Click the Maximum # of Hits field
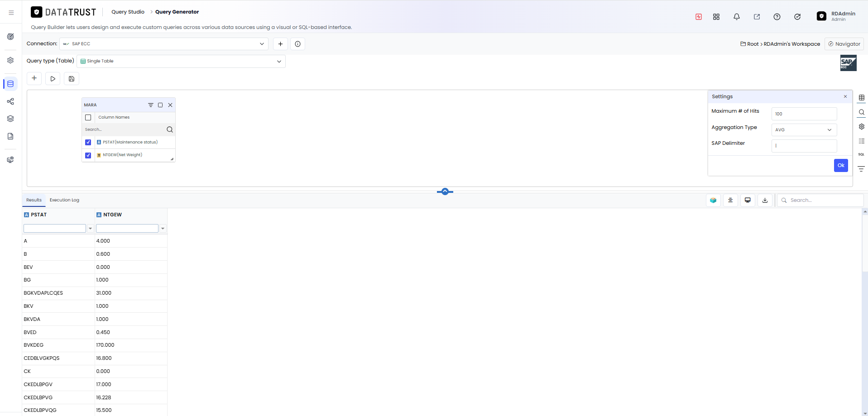Screen dimensions: 868x416 tap(804, 114)
